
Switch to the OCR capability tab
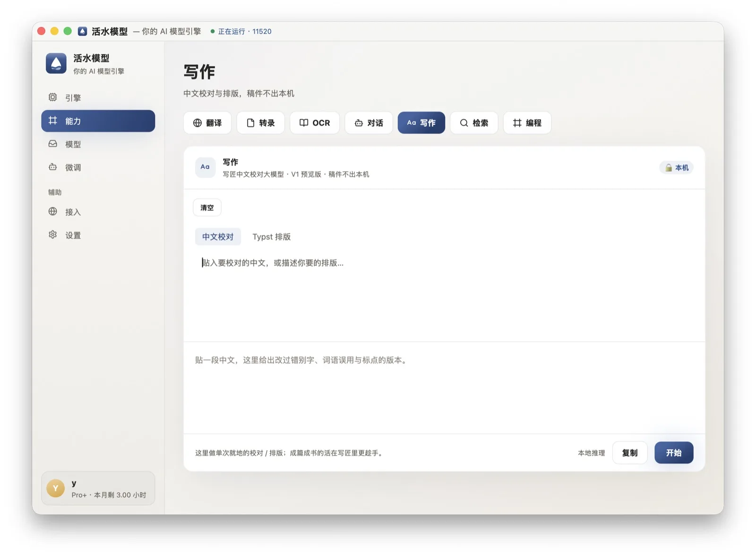(x=315, y=123)
